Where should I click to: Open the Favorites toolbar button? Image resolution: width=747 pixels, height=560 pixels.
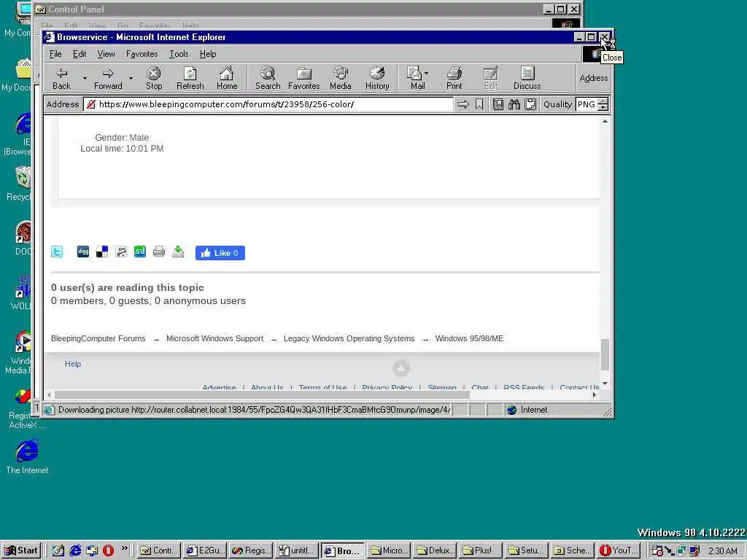click(304, 78)
